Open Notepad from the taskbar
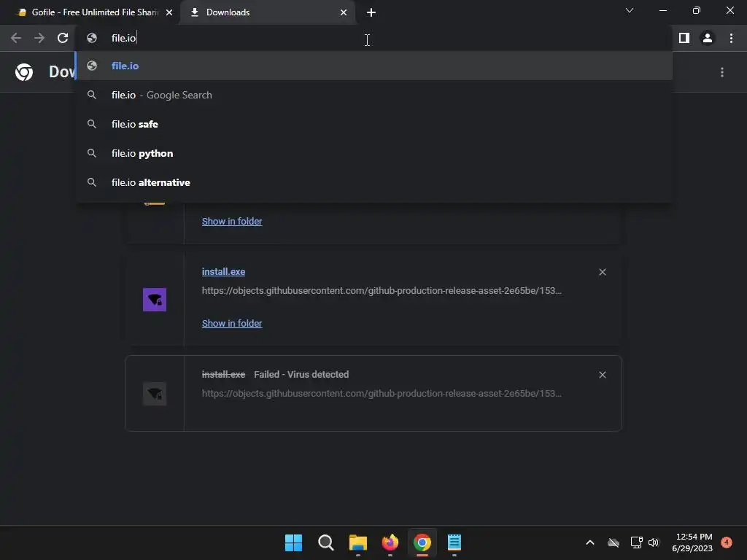This screenshot has height=560, width=747. coord(454,542)
